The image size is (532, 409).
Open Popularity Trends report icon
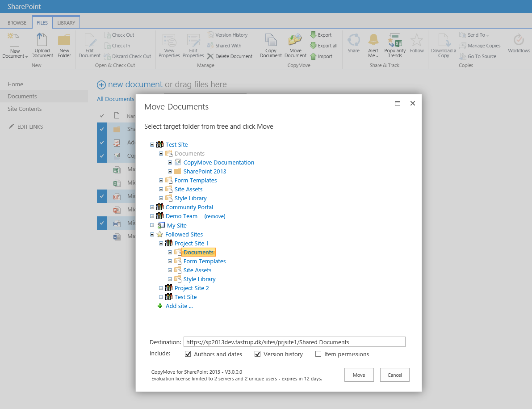click(395, 40)
